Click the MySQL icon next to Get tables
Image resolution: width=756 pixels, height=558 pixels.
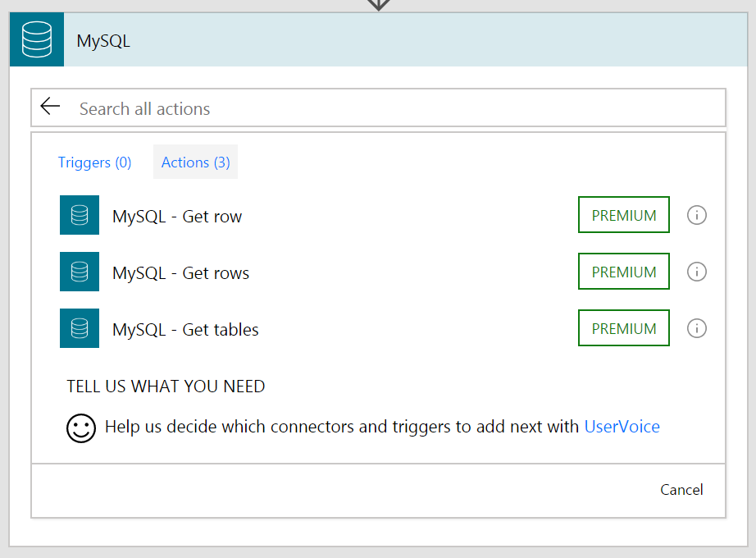pyautogui.click(x=79, y=328)
